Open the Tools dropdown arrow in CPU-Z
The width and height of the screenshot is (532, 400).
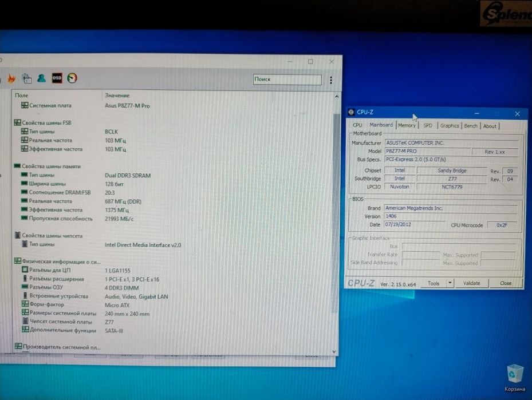point(450,283)
